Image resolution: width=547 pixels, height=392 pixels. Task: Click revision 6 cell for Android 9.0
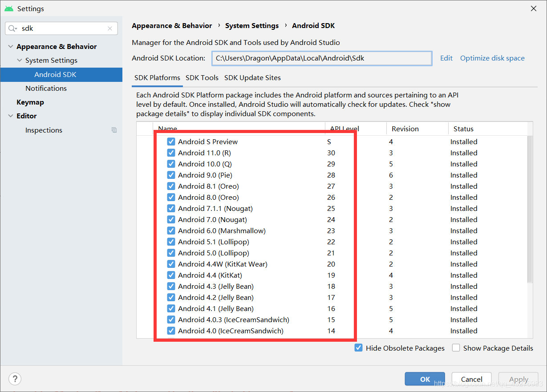[391, 175]
